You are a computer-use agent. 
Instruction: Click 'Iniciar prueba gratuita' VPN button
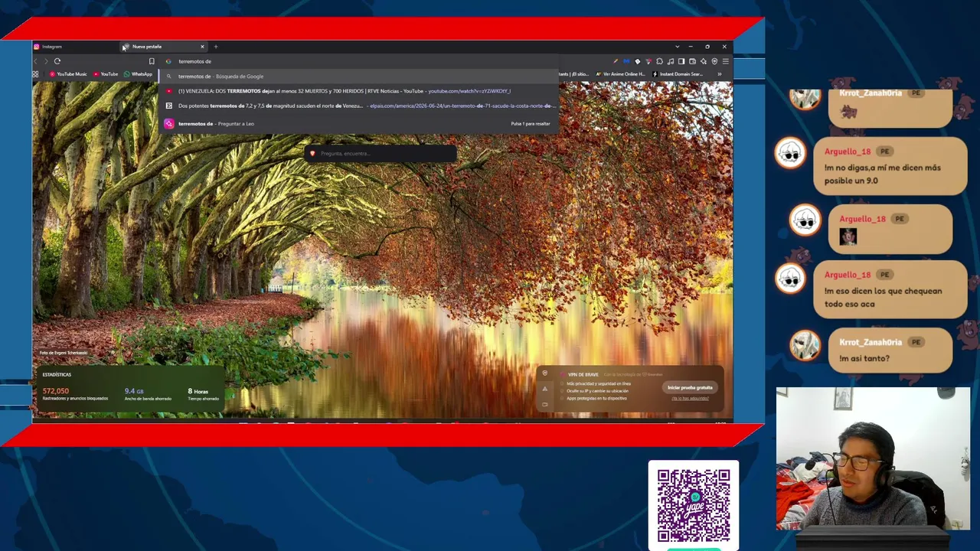point(690,387)
